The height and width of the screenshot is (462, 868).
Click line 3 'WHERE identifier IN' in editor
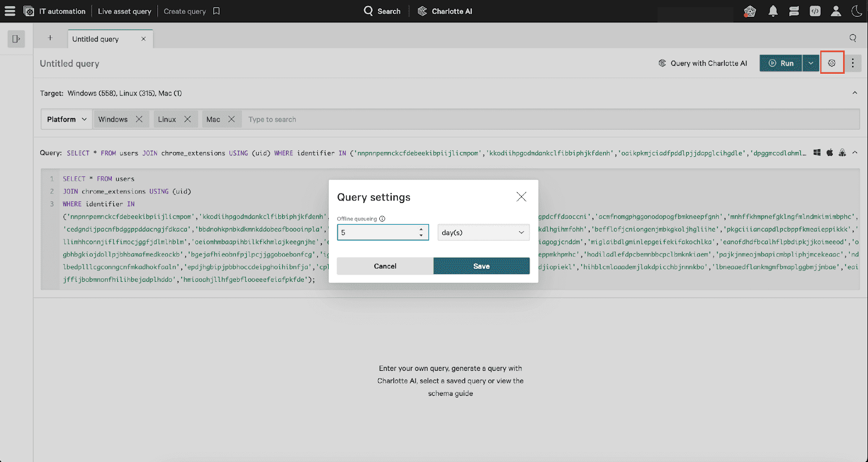click(99, 204)
